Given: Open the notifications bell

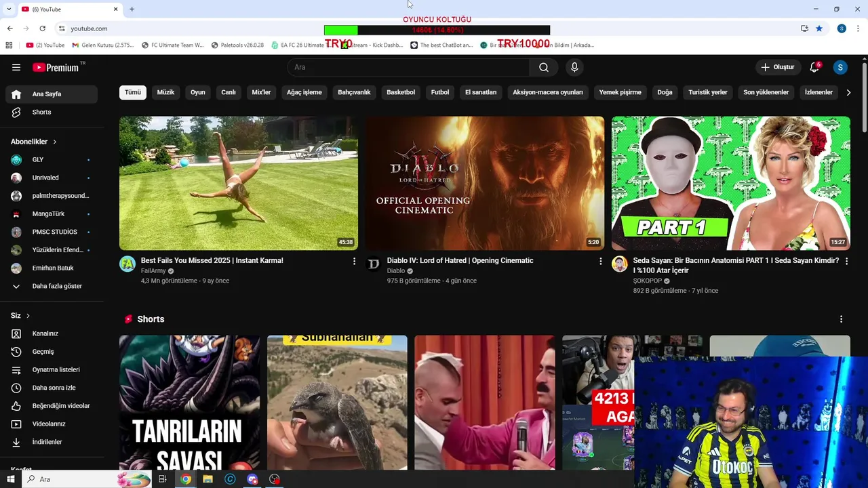Looking at the screenshot, I should (814, 67).
